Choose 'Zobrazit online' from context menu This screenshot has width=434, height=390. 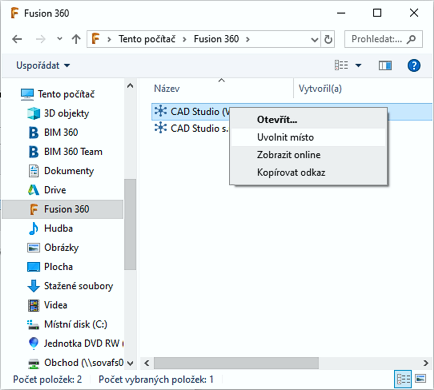pyautogui.click(x=308, y=155)
